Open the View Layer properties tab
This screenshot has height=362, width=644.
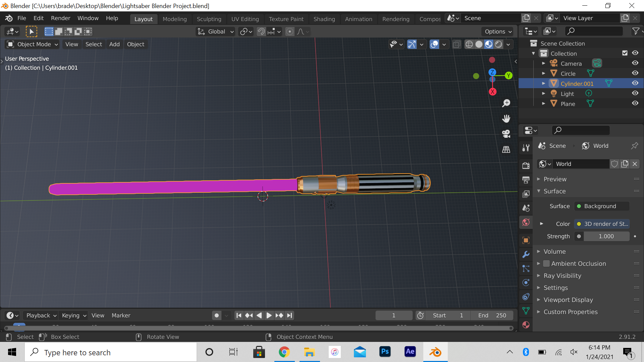pos(526,194)
